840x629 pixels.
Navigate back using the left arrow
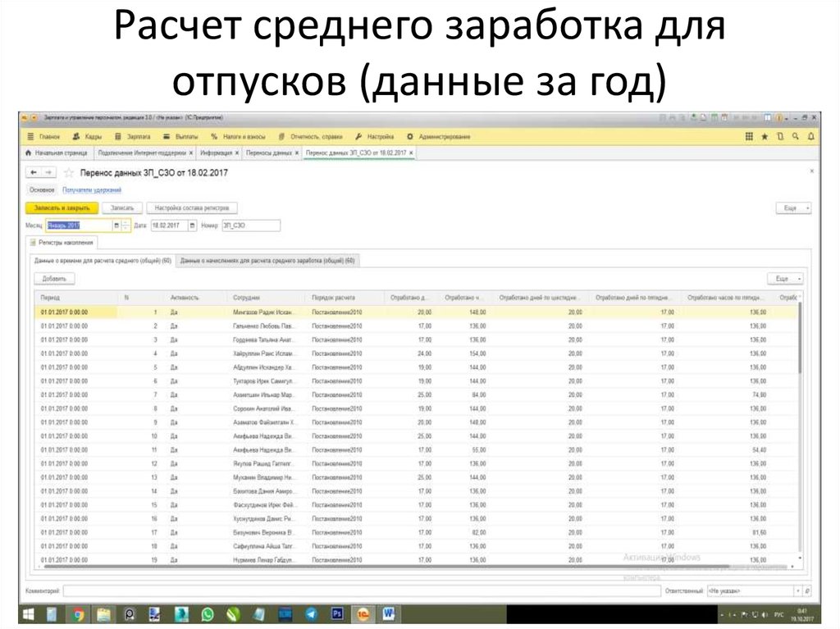click(x=32, y=172)
